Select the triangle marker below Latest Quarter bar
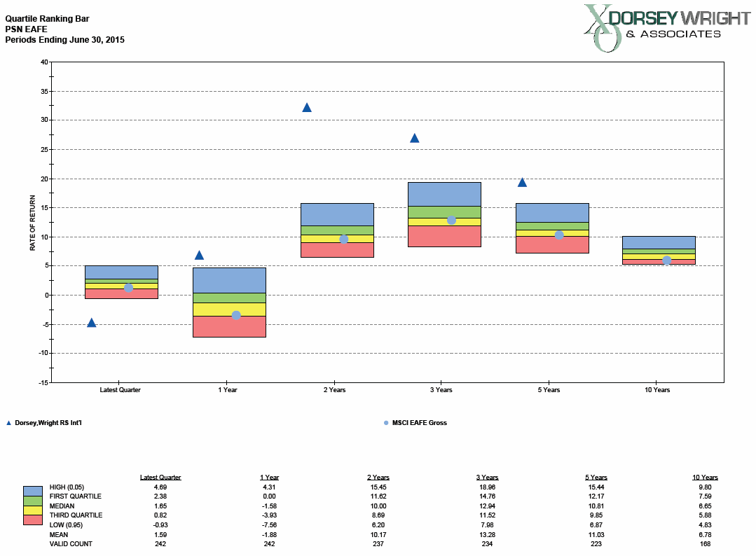The image size is (756, 556). [91, 323]
